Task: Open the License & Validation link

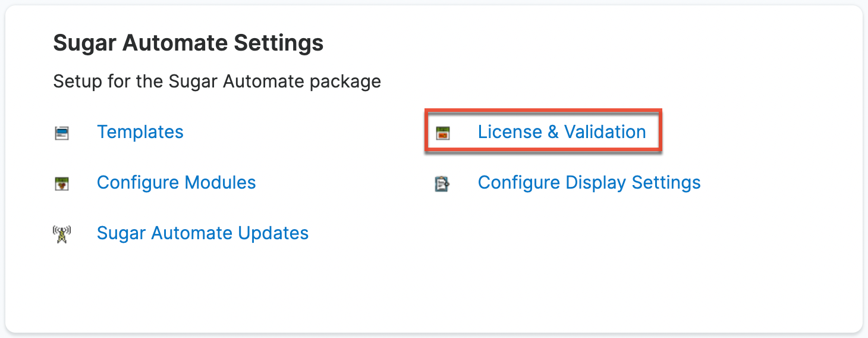Action: pyautogui.click(x=561, y=132)
